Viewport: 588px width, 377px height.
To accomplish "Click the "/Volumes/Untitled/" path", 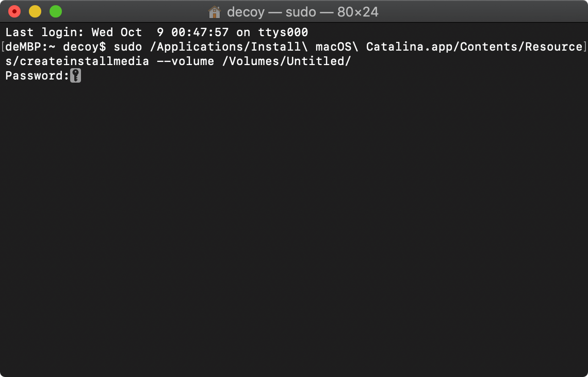I will (x=286, y=61).
